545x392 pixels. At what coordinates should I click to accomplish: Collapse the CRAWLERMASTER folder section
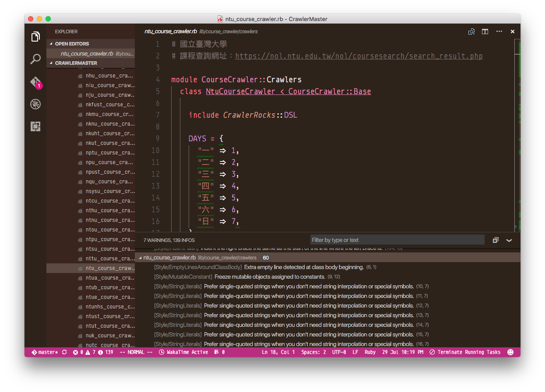point(91,63)
